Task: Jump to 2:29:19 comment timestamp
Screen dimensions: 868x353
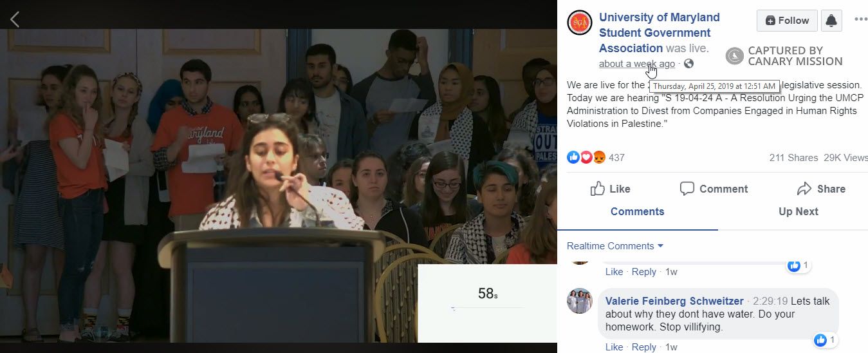Action: [770, 301]
